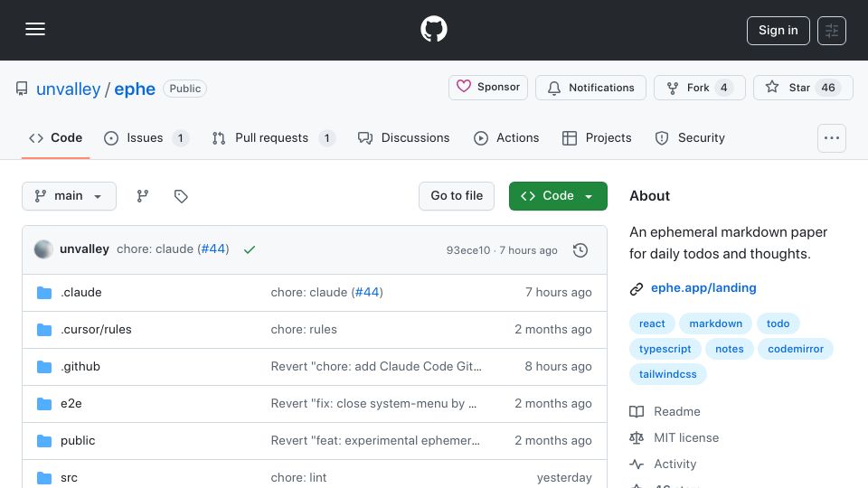Open the main branch selector dropdown

[70, 196]
